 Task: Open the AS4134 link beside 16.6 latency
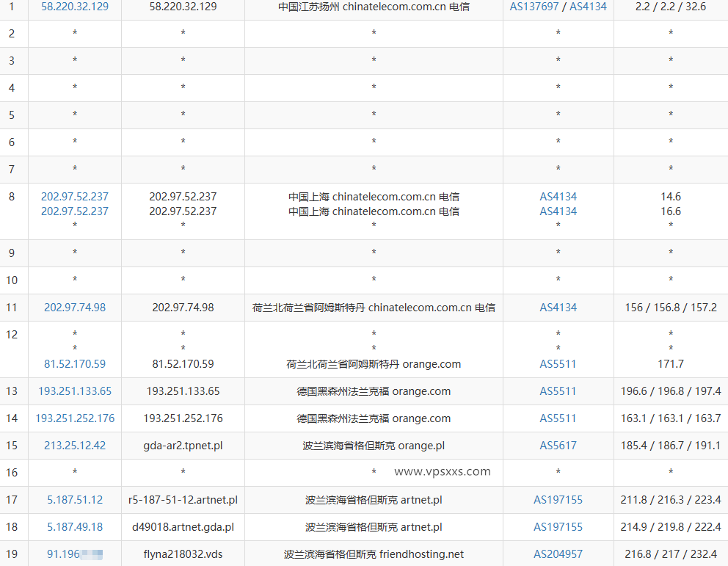point(558,211)
